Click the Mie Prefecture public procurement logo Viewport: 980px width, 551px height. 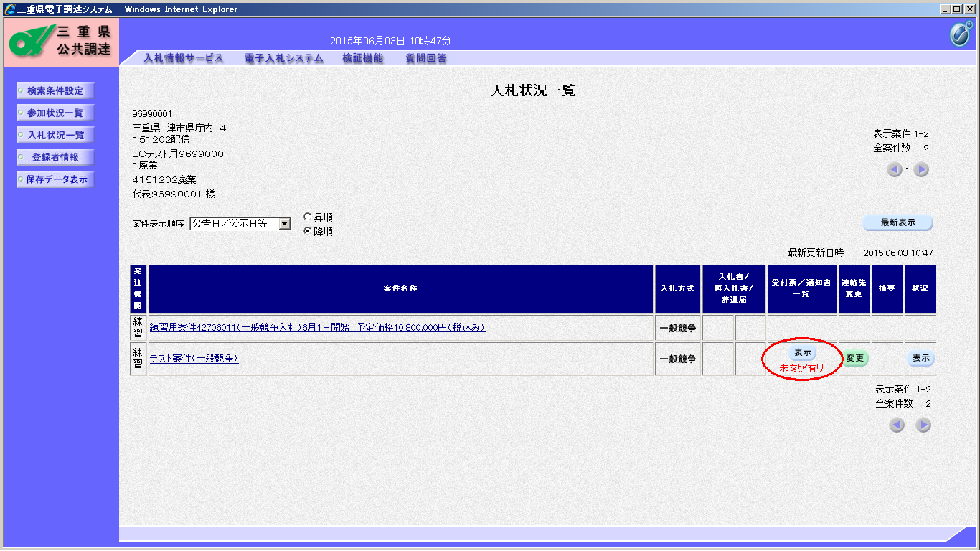tap(61, 42)
